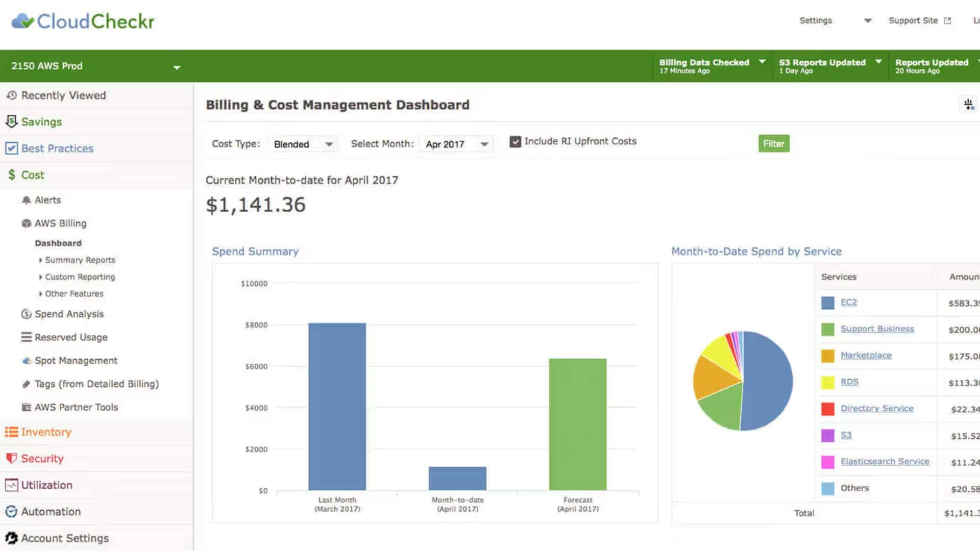Click the Security shield icon

pos(11,458)
